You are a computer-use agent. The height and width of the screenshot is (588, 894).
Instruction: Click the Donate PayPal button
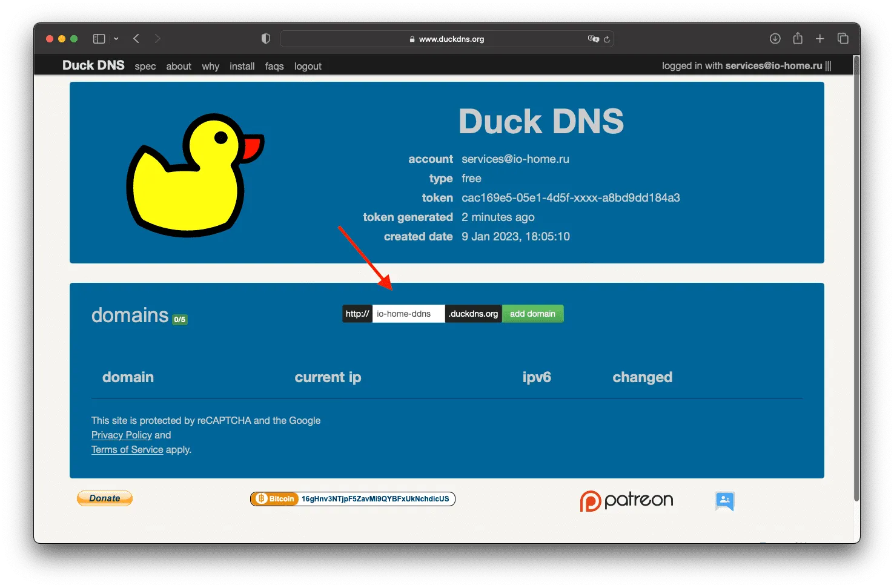105,498
